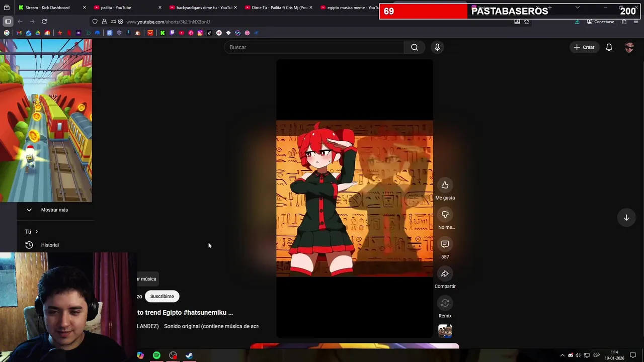Click the YouTube shorts URL address
Screen dimensions: 644x362
click(168, 22)
